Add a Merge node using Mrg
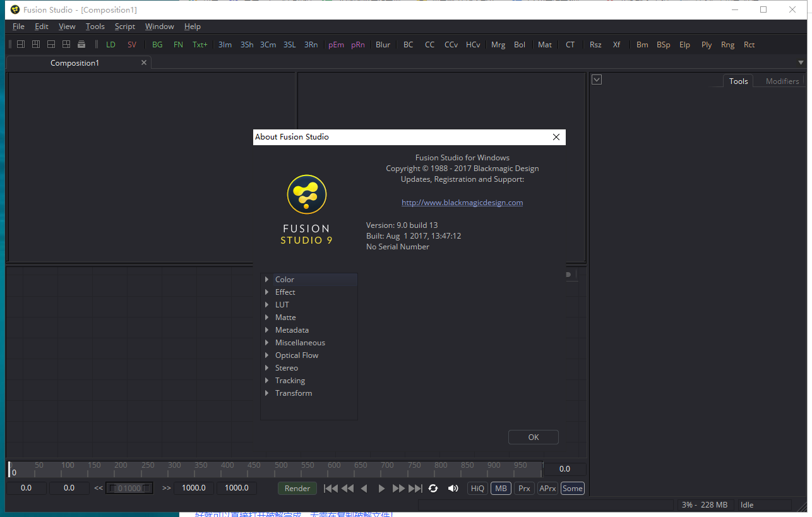This screenshot has width=812, height=517. [498, 44]
